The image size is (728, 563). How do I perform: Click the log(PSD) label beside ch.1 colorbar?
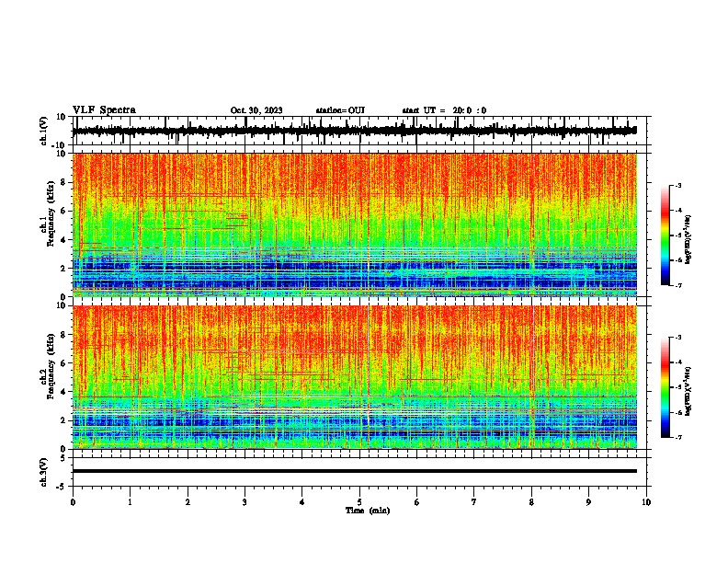pos(688,240)
